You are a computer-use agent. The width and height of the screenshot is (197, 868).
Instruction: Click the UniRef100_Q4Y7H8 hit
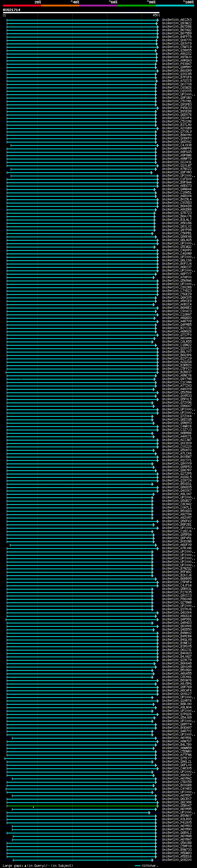pyautogui.click(x=176, y=379)
